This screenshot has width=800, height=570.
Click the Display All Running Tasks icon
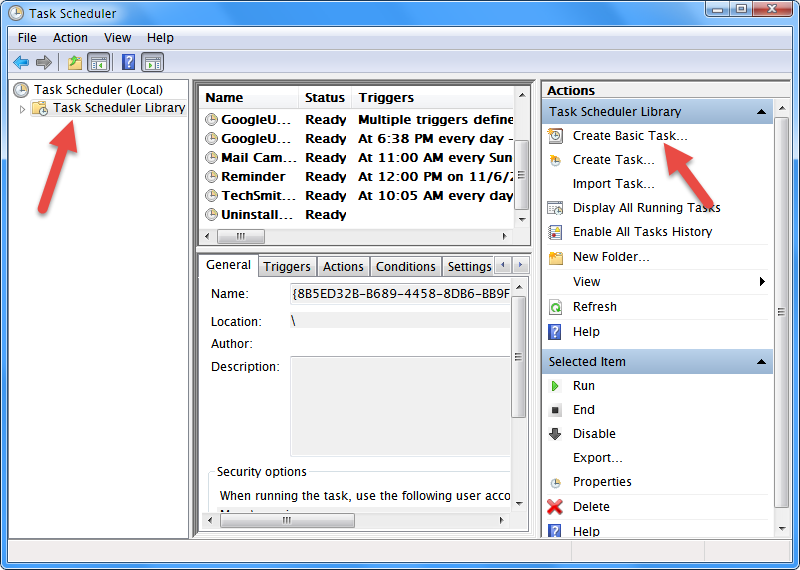[555, 208]
